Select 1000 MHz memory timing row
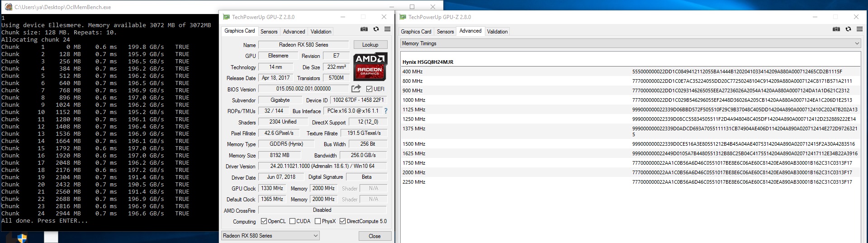 (631, 100)
